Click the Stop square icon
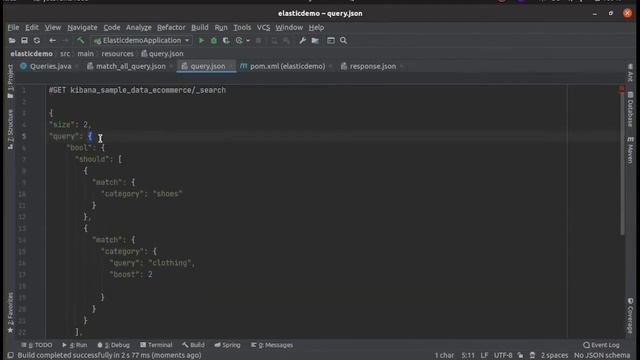 (258, 40)
